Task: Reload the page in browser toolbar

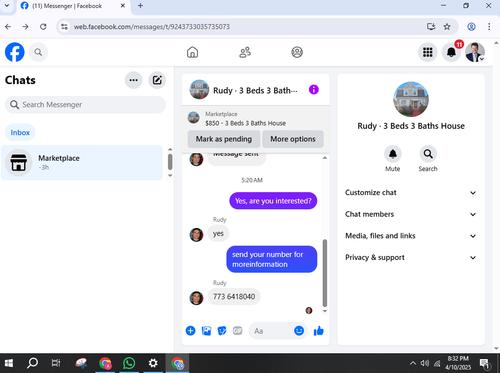Action: tap(43, 27)
